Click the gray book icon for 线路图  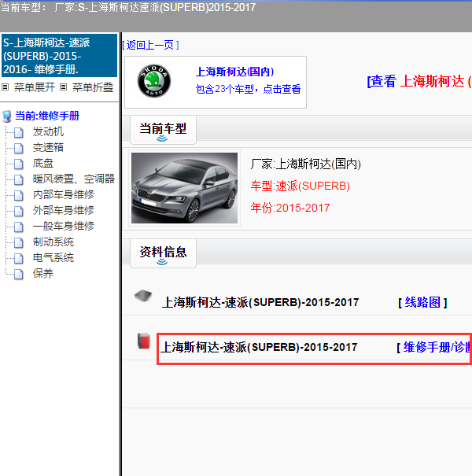(143, 296)
